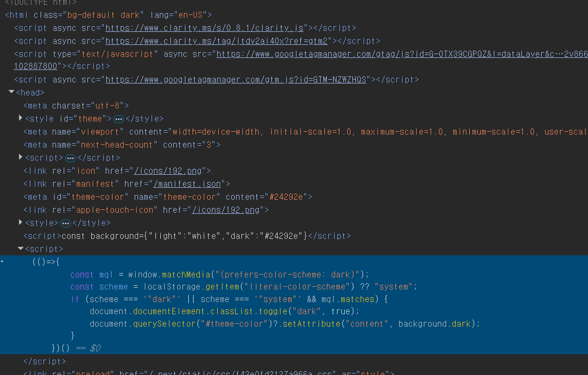This screenshot has width=588, height=375.
Task: Click the next-head-count content value "3"
Action: point(209,145)
